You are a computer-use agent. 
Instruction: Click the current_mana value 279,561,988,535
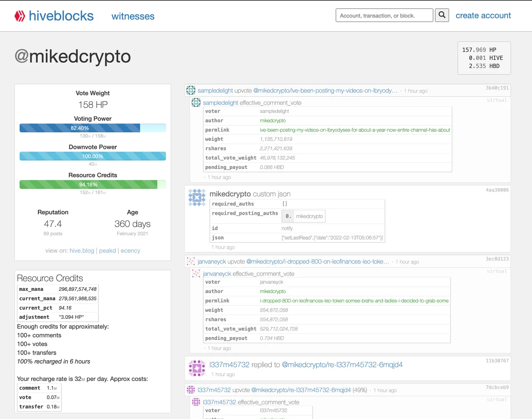tap(78, 298)
